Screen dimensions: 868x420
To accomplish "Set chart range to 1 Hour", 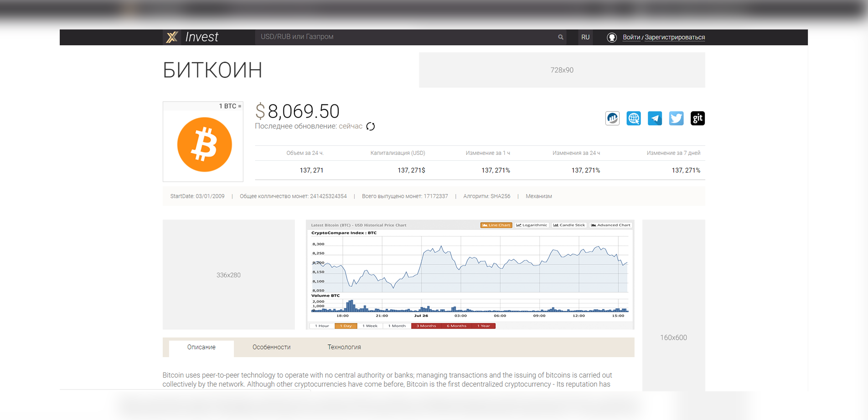I will [x=322, y=326].
